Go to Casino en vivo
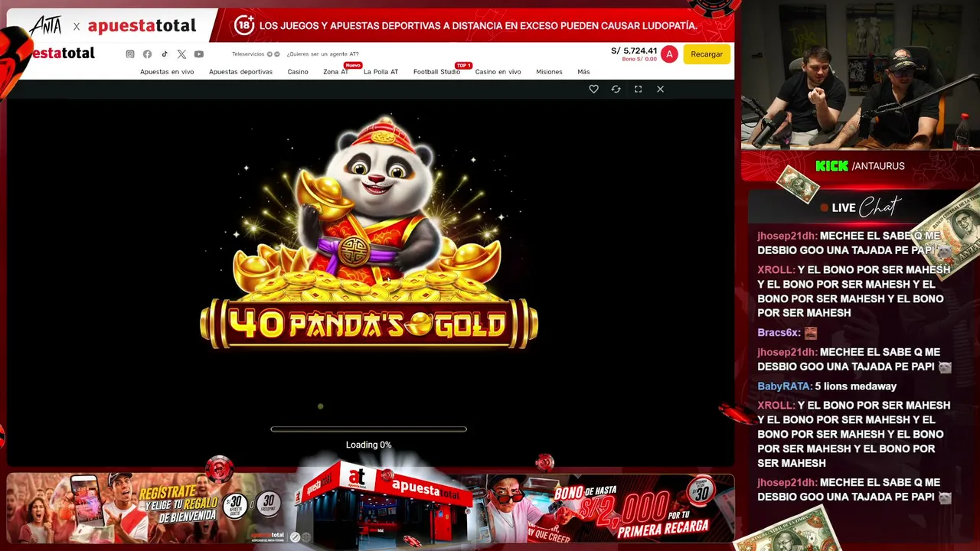Screen dimensions: 980x551 (x=498, y=72)
